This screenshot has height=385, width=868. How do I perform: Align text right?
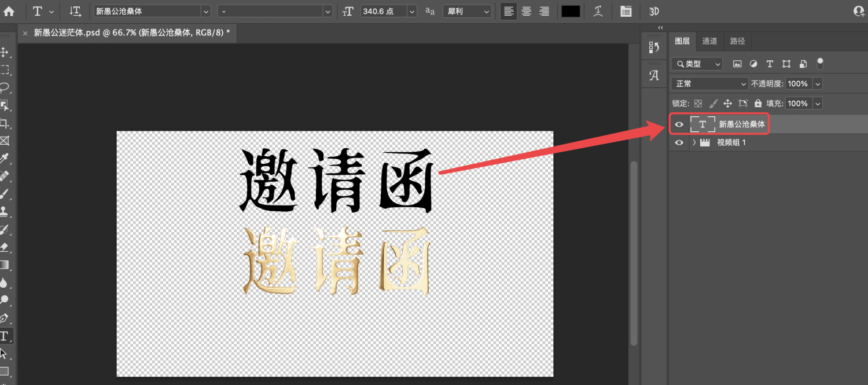point(544,11)
